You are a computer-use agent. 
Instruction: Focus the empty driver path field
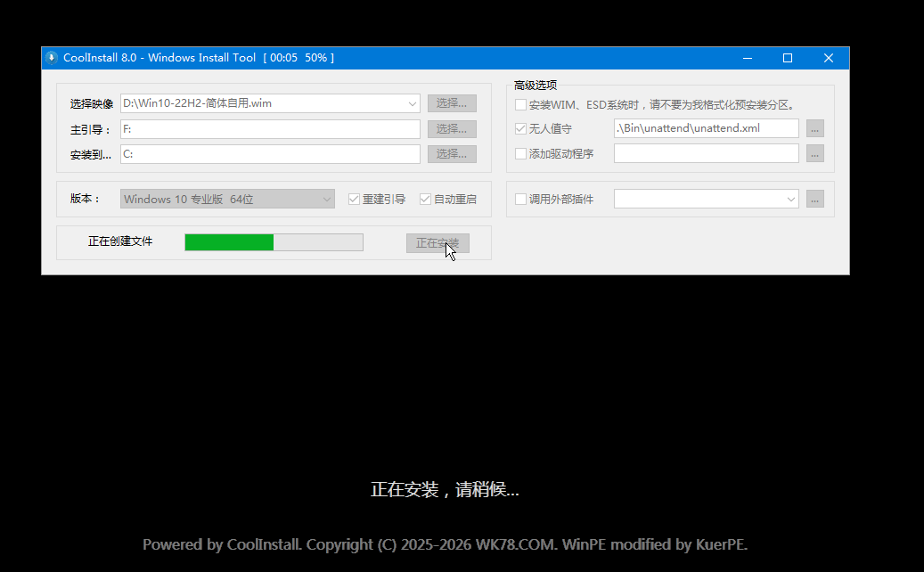pos(706,154)
